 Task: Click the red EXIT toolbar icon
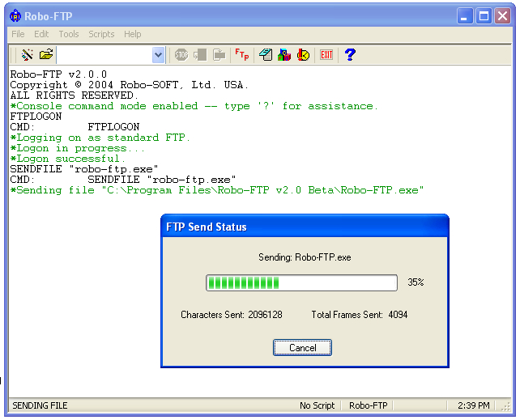pyautogui.click(x=326, y=55)
